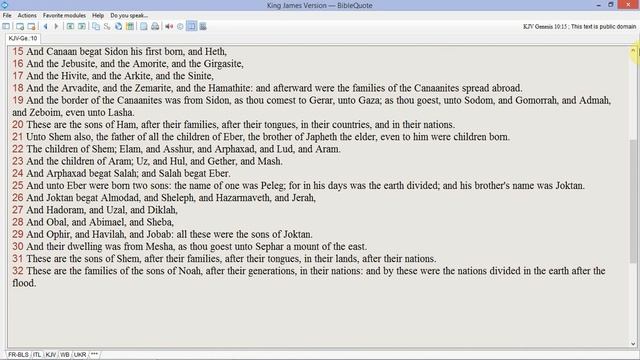The height and width of the screenshot is (360, 640).
Task: Open the File menu
Action: point(7,16)
